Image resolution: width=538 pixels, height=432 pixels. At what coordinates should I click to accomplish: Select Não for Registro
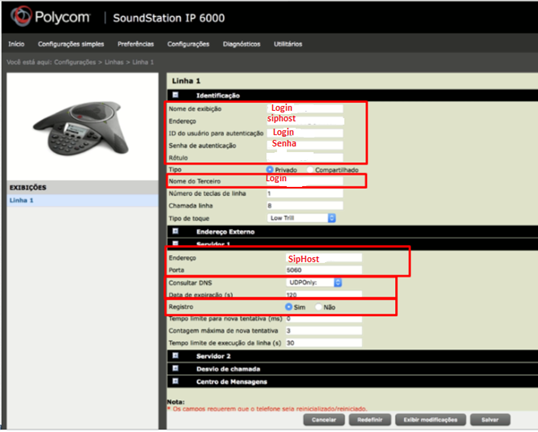318,307
